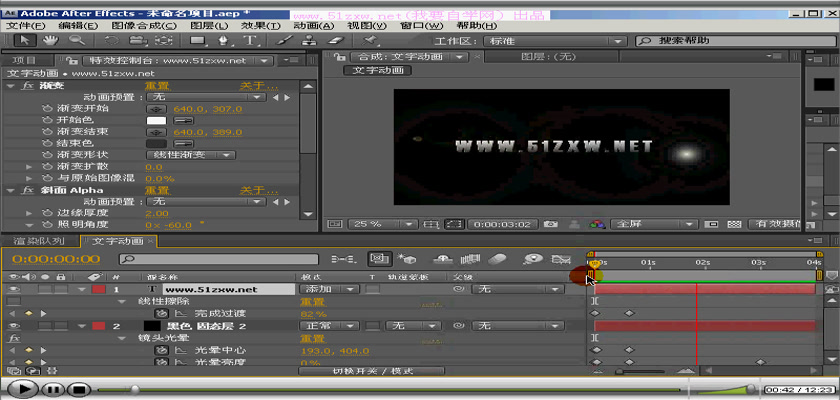Reset the 渐变 effect via 重置
This screenshot has height=400, width=840.
pos(157,86)
